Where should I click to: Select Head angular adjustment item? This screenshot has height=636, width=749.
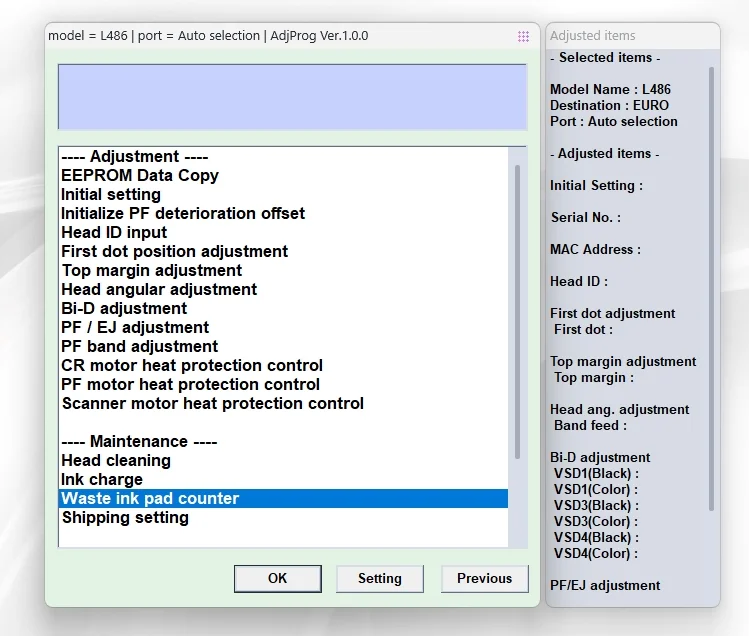coord(283,289)
